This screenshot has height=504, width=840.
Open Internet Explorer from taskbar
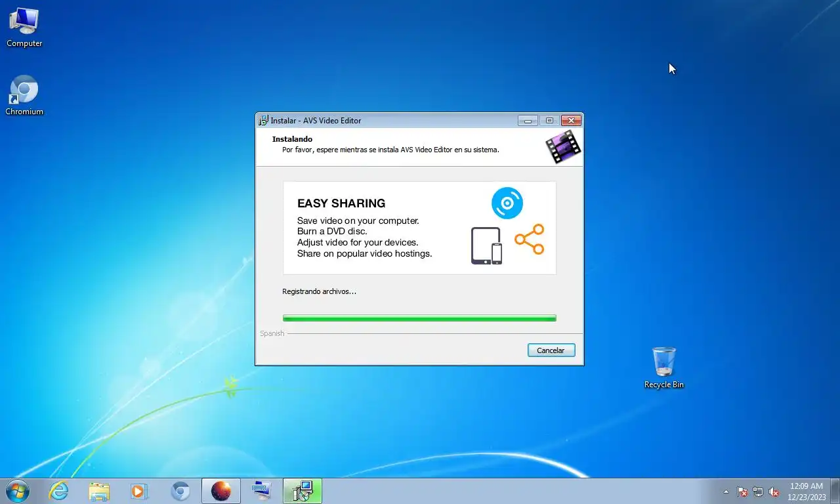[59, 491]
